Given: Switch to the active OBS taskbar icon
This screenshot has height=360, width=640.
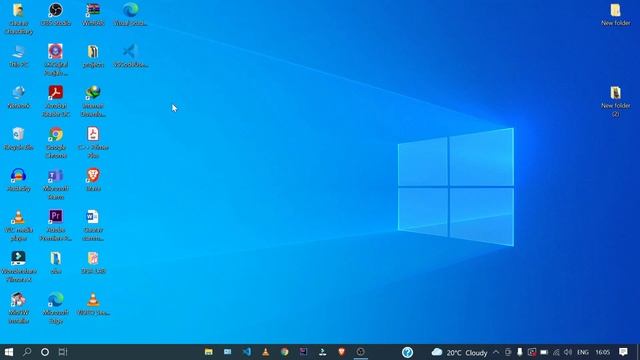Looking at the screenshot, I should point(360,352).
